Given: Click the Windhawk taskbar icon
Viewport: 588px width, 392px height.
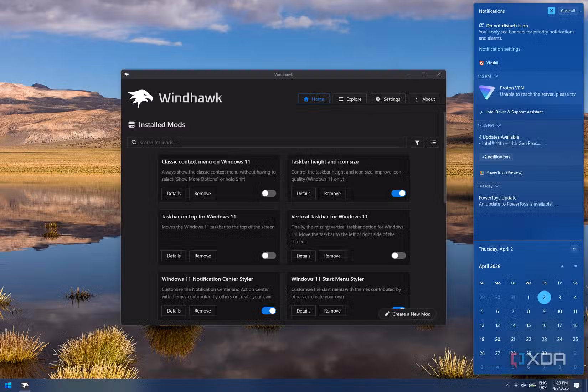Looking at the screenshot, I should pyautogui.click(x=25, y=385).
